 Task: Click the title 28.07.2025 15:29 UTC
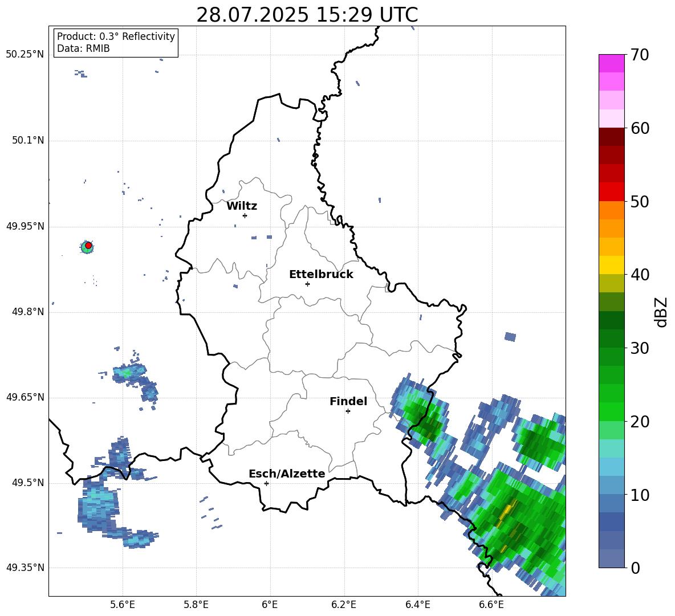307,15
